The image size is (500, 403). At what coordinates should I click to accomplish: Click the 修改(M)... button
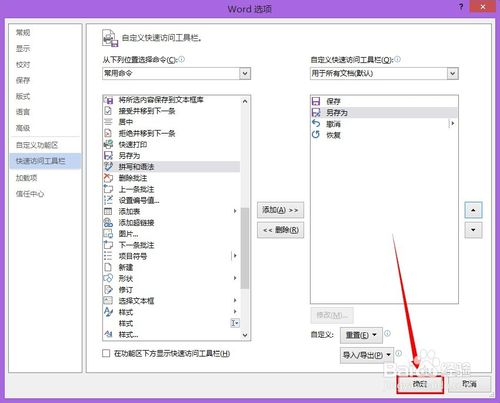pos(332,315)
